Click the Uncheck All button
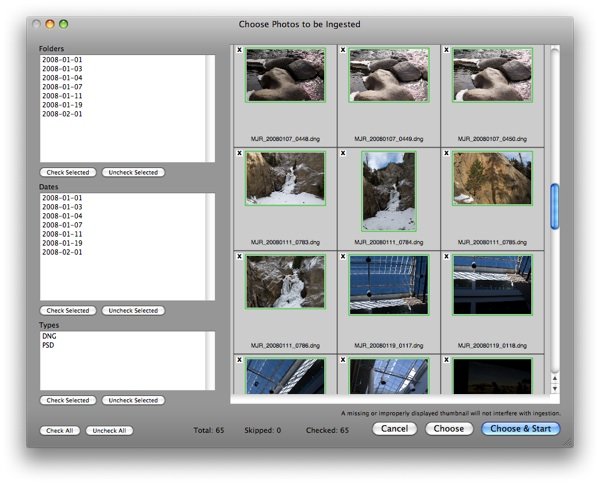The width and height of the screenshot is (600, 484). (x=109, y=430)
